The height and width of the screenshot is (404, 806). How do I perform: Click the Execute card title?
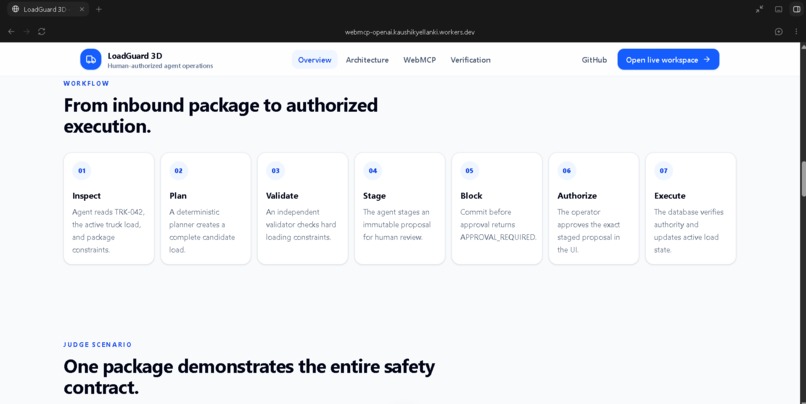670,196
